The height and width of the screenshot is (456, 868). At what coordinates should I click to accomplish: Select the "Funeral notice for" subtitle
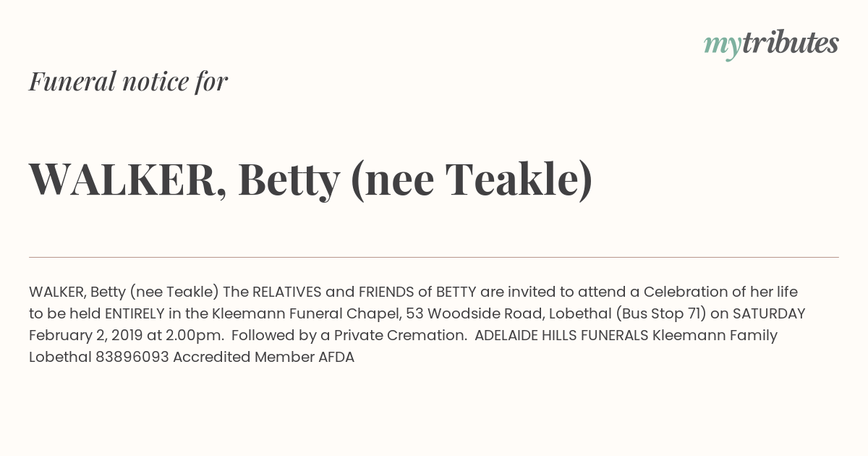click(x=128, y=81)
